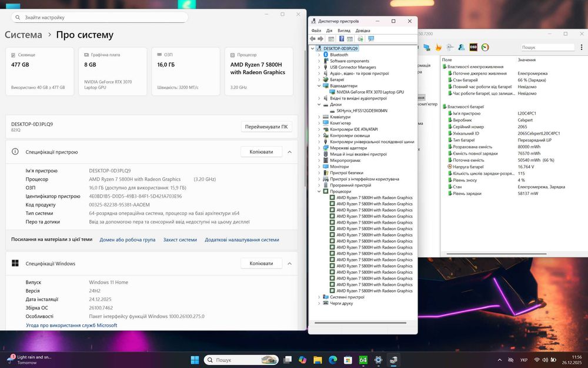The image size is (588, 368).
Task: Select Клавіатури in Device Manager tree
Action: [x=340, y=117]
